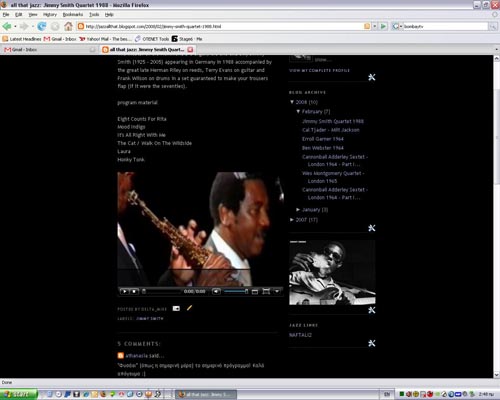Click the RSS feed icon in address bar

[367, 26]
